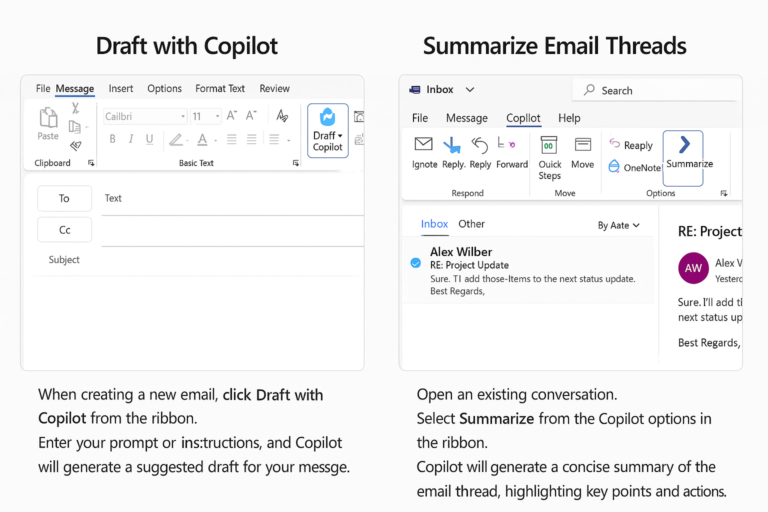Click the Paste clipboard icon
Image resolution: width=768 pixels, height=512 pixels.
point(48,125)
